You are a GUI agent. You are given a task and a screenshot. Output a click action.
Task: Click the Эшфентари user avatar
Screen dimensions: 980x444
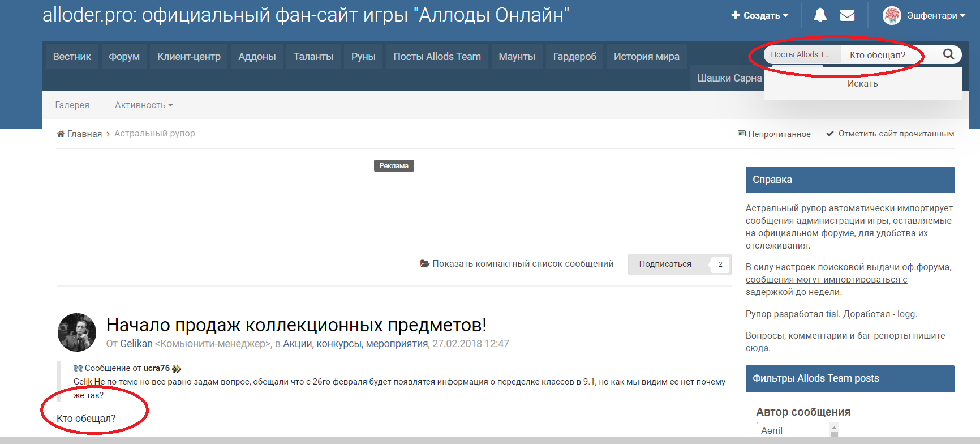(892, 15)
